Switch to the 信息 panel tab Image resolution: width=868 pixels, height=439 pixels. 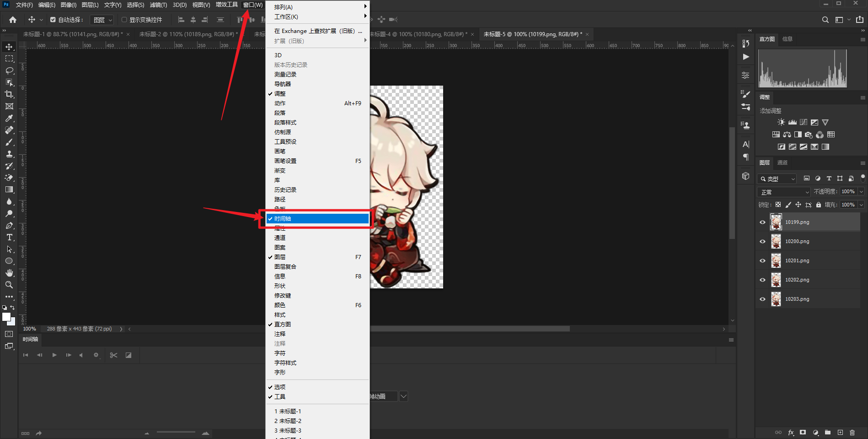788,39
